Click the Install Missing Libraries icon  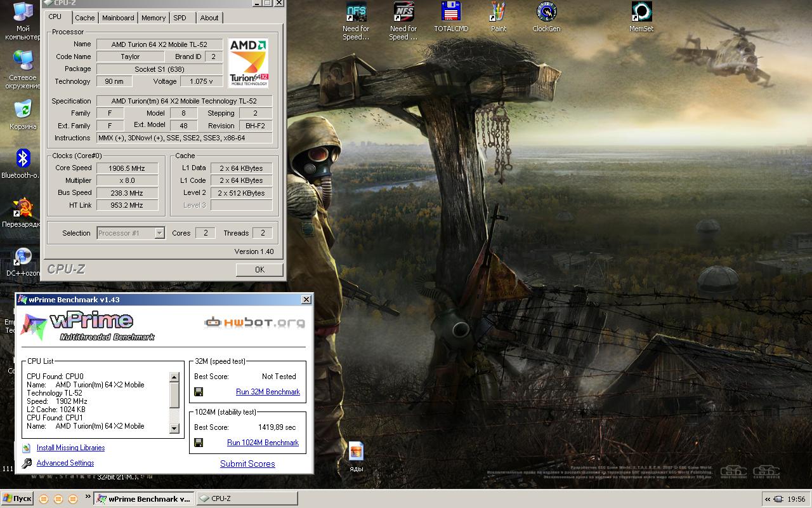pos(26,448)
